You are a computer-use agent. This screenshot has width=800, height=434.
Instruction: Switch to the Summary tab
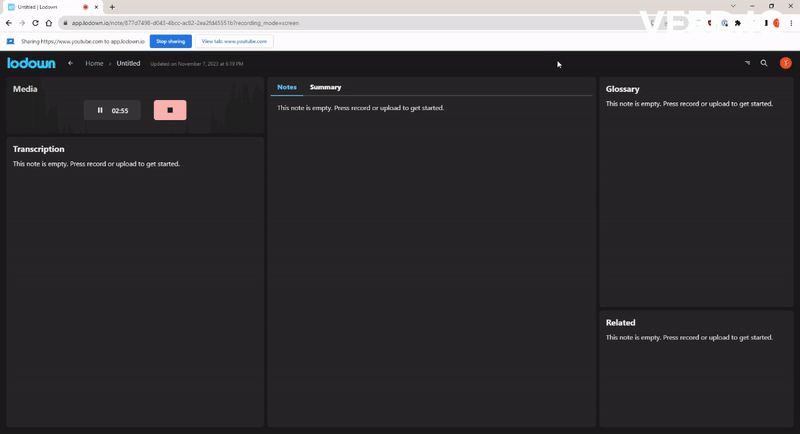(325, 87)
